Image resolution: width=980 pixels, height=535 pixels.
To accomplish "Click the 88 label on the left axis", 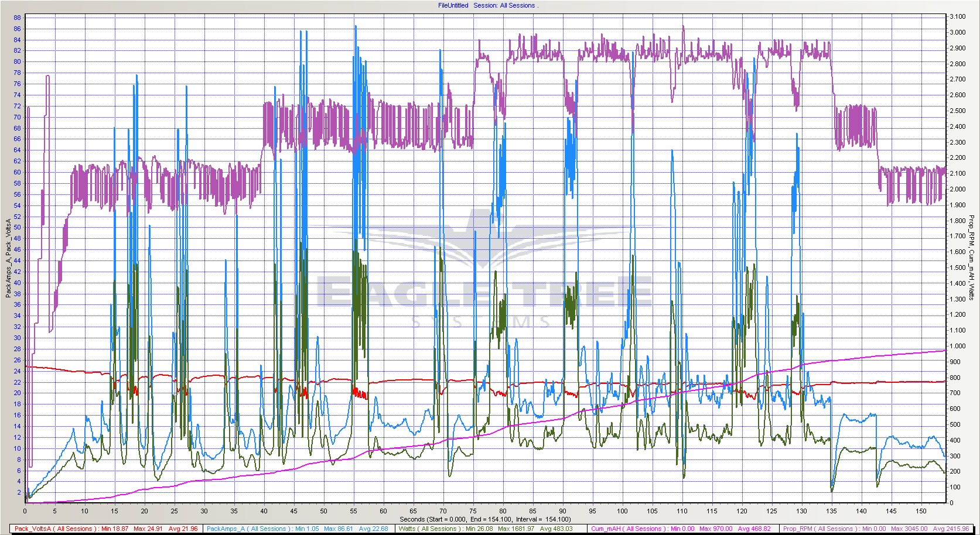I will pyautogui.click(x=17, y=18).
